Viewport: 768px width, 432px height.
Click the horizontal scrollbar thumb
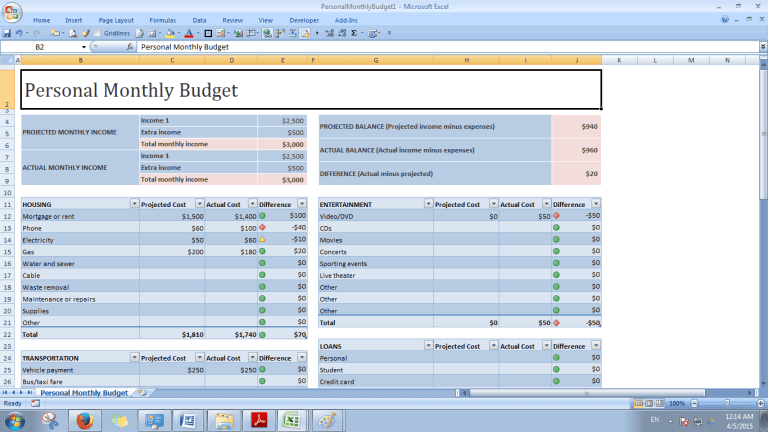[587, 393]
